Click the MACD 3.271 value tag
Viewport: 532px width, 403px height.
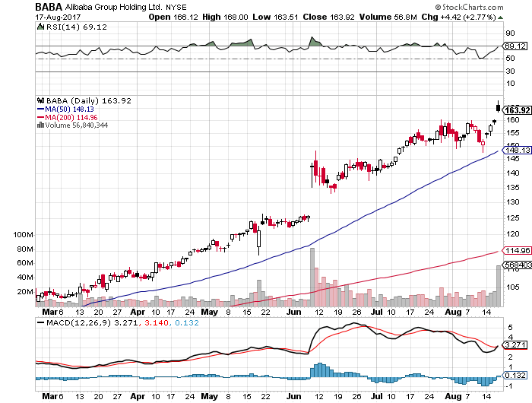[515, 345]
